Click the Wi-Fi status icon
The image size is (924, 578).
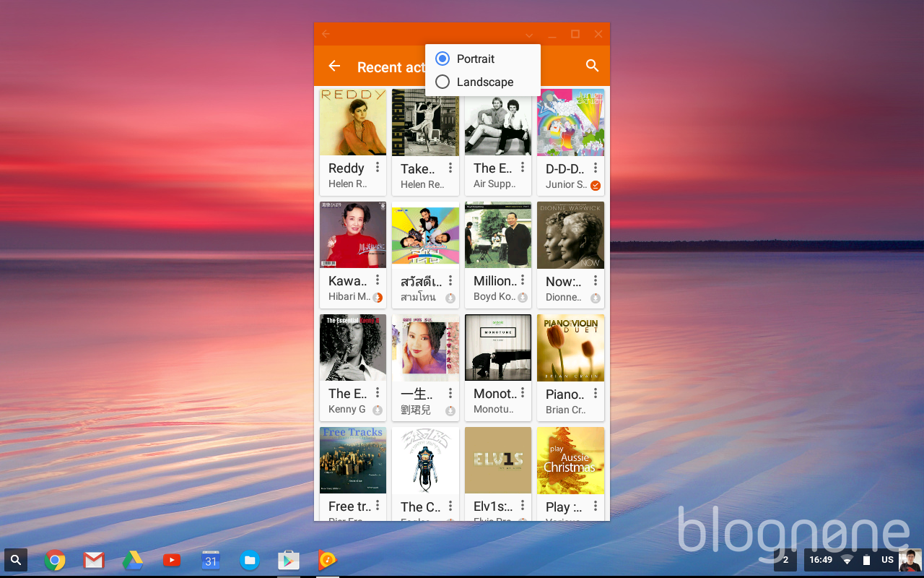(847, 560)
